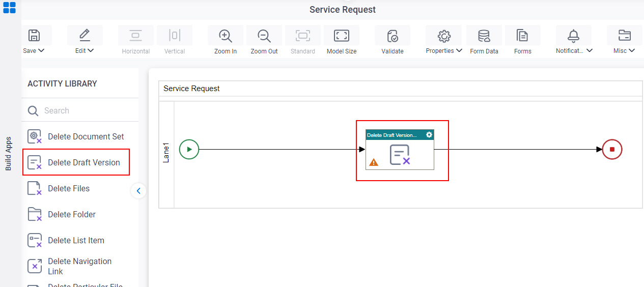
Task: Open the Save dropdown arrow
Action: click(x=42, y=51)
